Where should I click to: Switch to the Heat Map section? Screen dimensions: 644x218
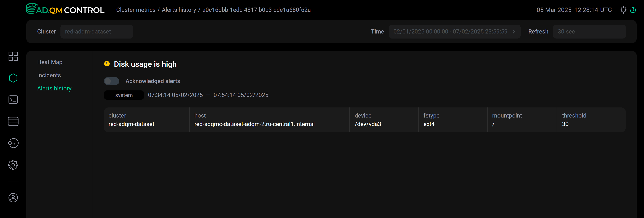point(50,62)
